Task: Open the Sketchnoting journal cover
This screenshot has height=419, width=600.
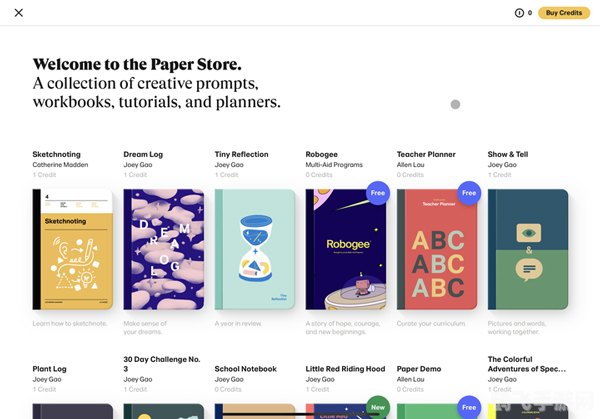Action: (x=72, y=250)
